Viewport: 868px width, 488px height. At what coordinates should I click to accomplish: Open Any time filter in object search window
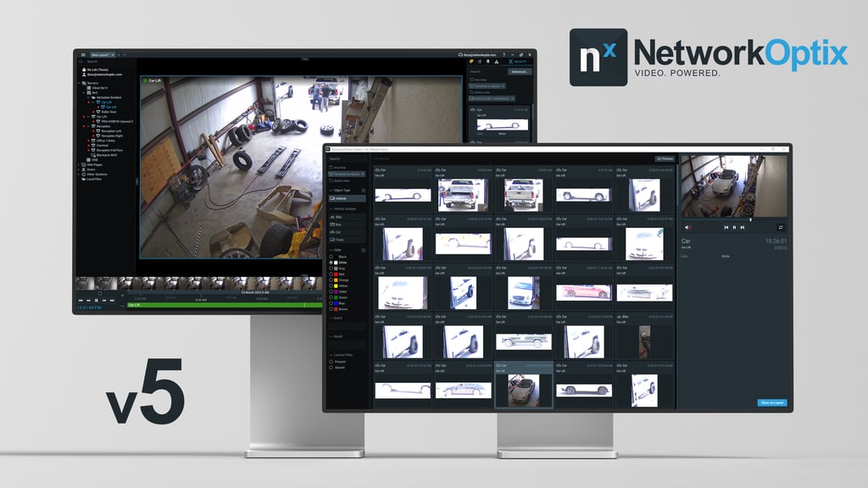coord(338,167)
